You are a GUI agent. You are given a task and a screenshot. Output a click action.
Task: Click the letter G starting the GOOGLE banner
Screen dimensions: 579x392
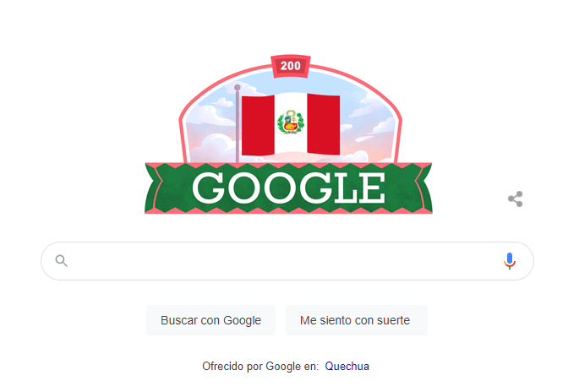pos(209,188)
